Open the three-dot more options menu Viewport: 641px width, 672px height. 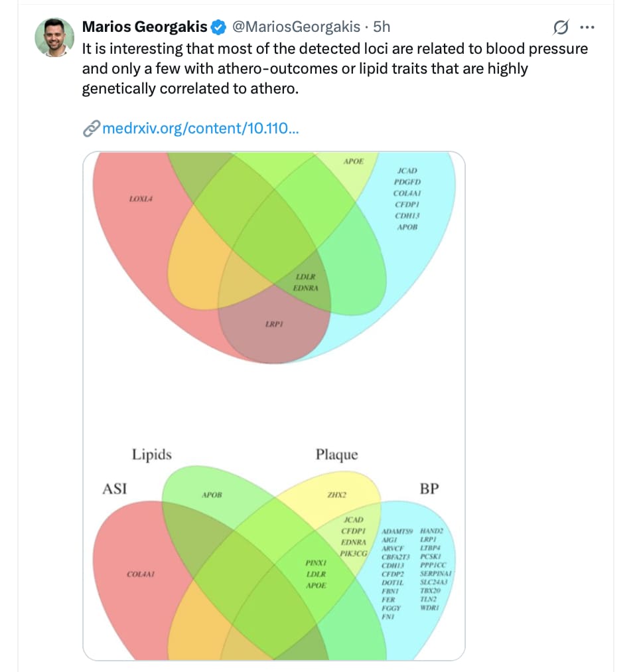[587, 27]
